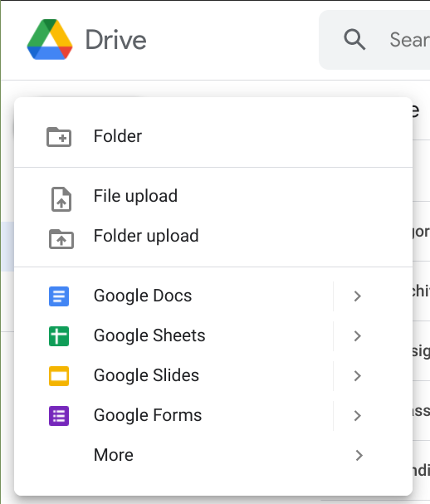The height and width of the screenshot is (504, 430).
Task: Click the search magnifier icon
Action: pos(354,40)
